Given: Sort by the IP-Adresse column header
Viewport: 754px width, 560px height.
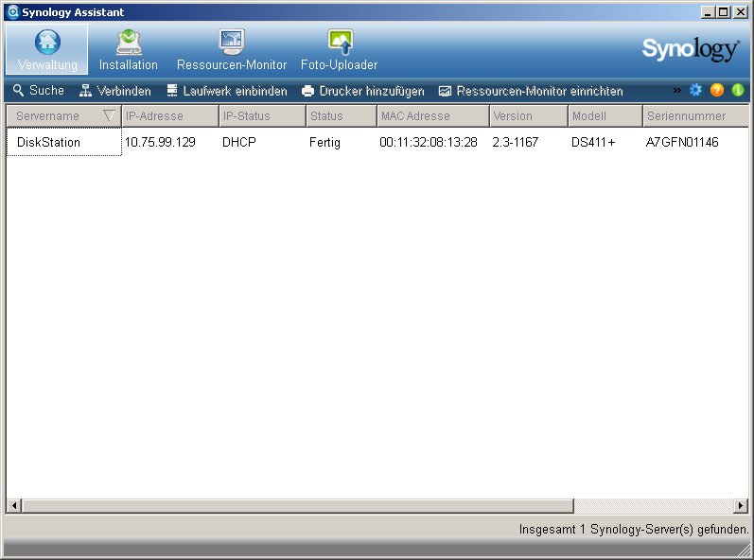Looking at the screenshot, I should 170,115.
